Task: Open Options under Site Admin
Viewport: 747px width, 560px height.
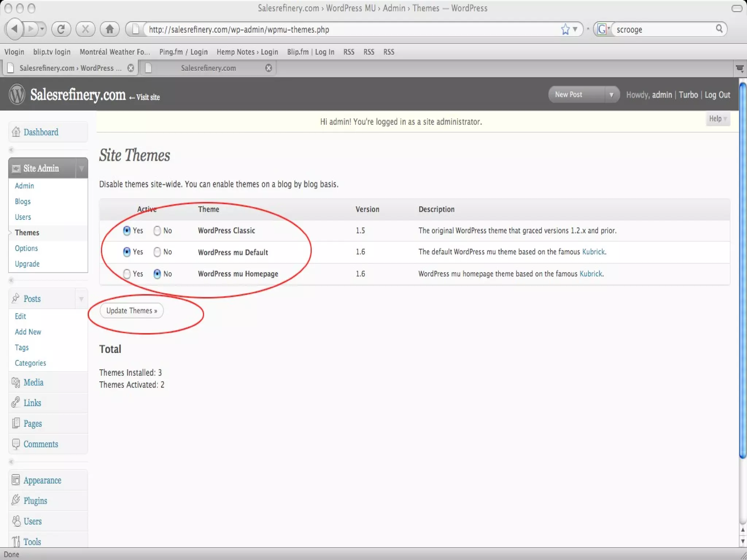Action: [26, 248]
